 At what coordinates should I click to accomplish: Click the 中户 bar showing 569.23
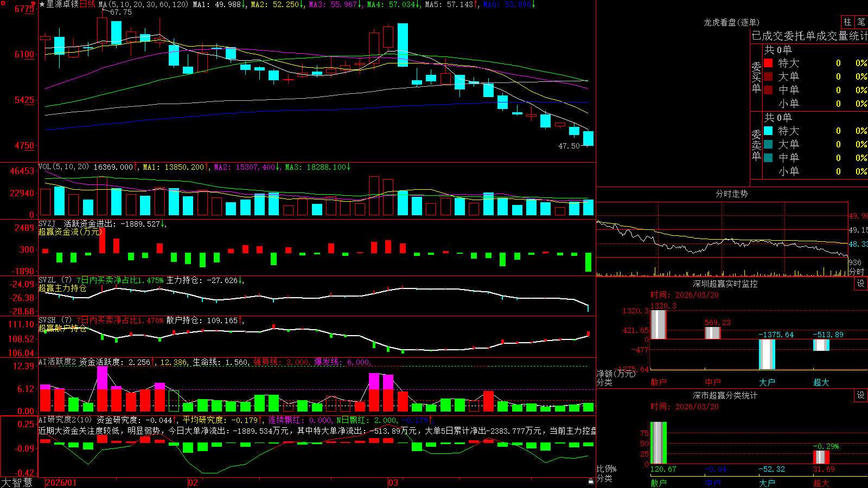click(x=712, y=333)
